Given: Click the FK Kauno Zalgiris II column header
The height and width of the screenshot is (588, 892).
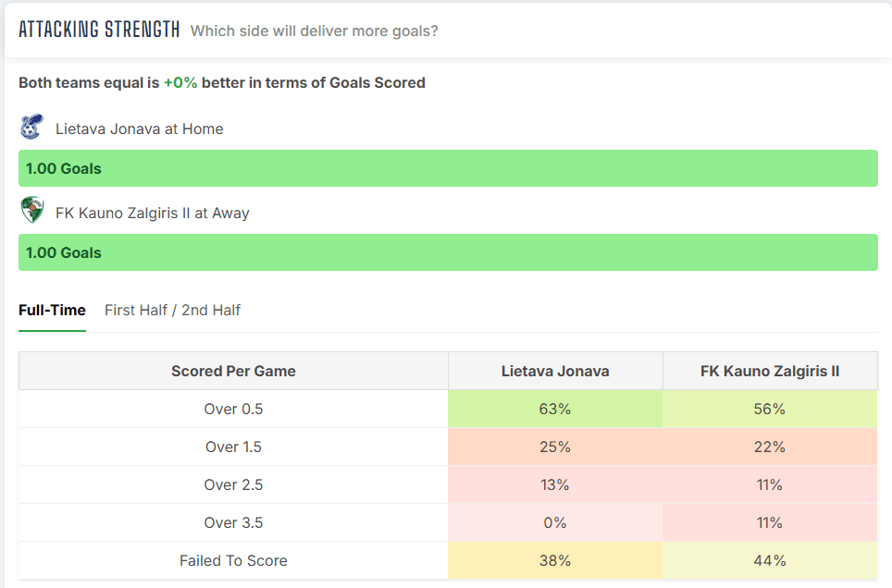Looking at the screenshot, I should (x=770, y=371).
